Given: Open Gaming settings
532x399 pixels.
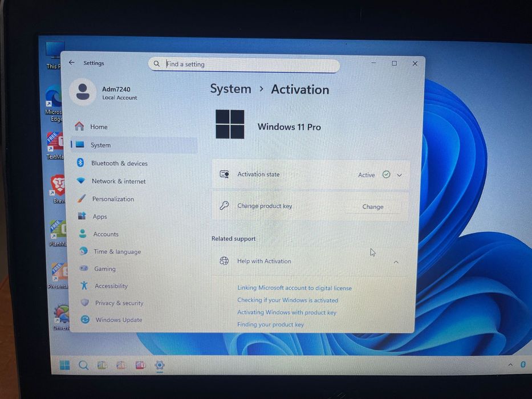Looking at the screenshot, I should point(105,268).
